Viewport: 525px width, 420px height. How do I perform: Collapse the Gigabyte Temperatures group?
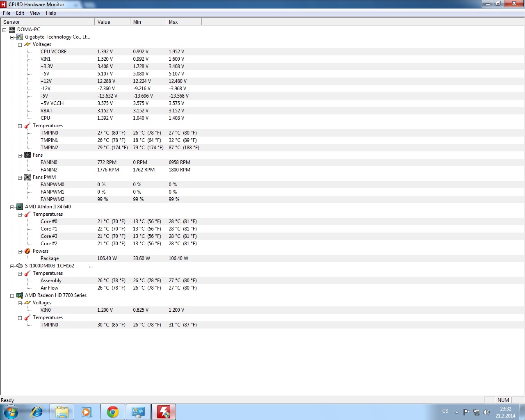(x=20, y=126)
